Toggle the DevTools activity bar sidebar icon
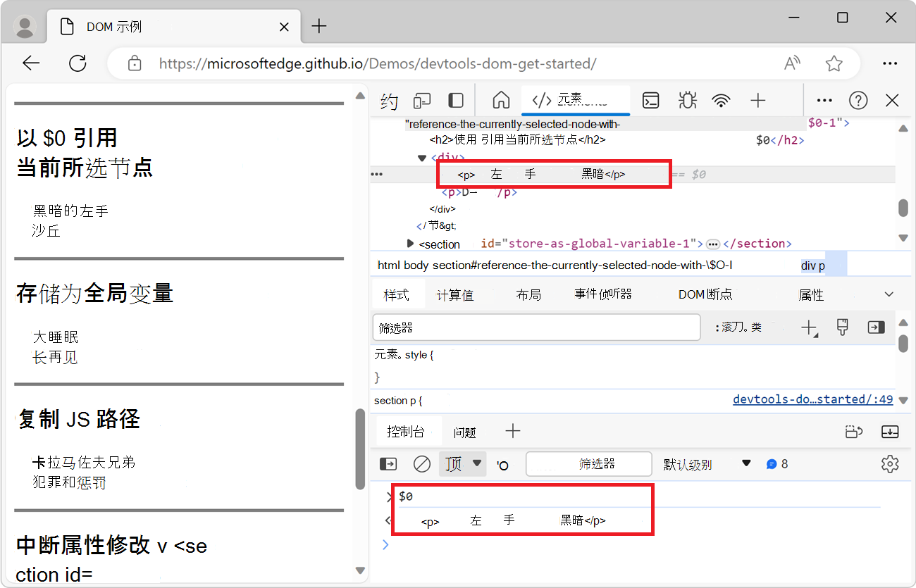Image resolution: width=916 pixels, height=588 pixels. (456, 101)
